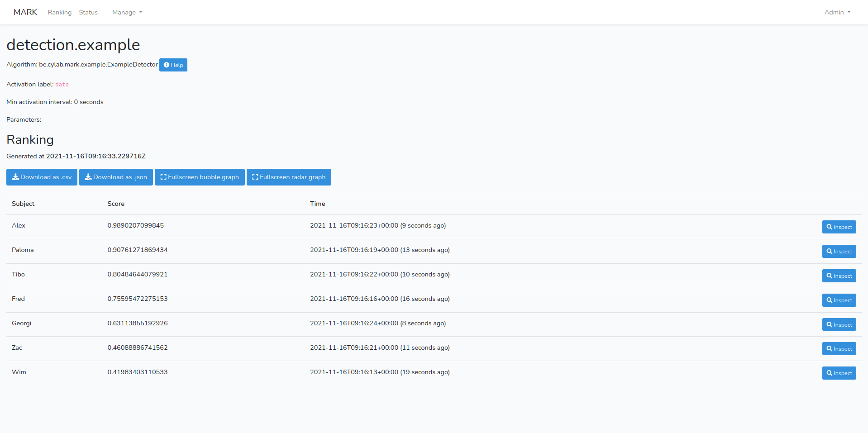The image size is (868, 433).
Task: Inspect Alex's evidence row
Action: tap(839, 227)
